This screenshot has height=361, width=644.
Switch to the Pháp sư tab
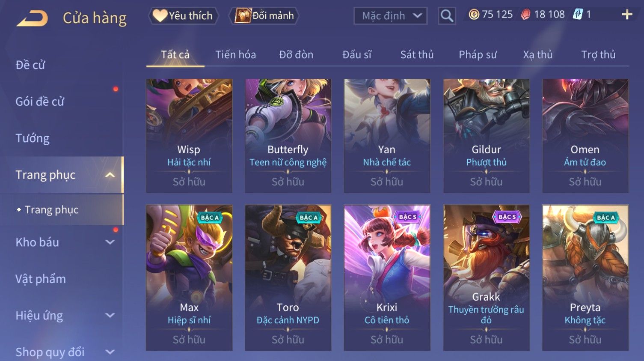(478, 55)
